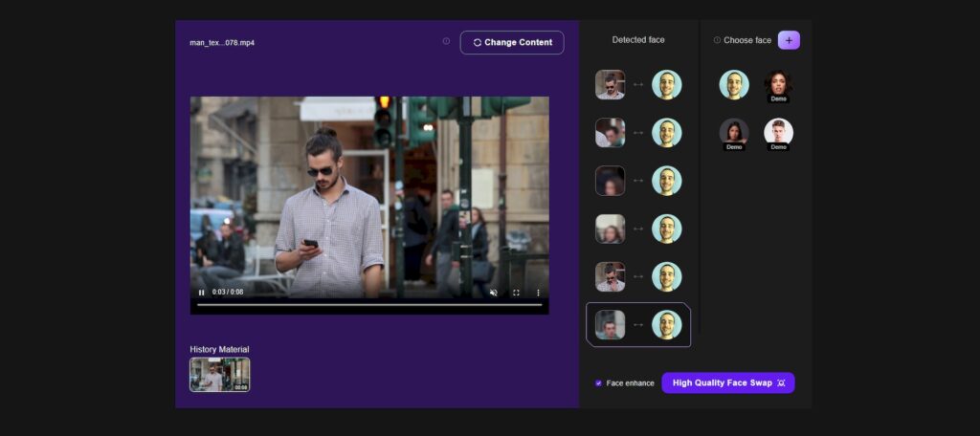Open video more options menu
Viewport: 980px width, 436px height.
click(538, 293)
